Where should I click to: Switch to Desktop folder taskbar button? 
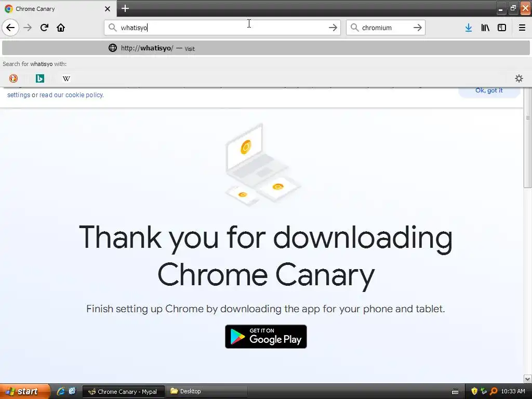pos(207,391)
